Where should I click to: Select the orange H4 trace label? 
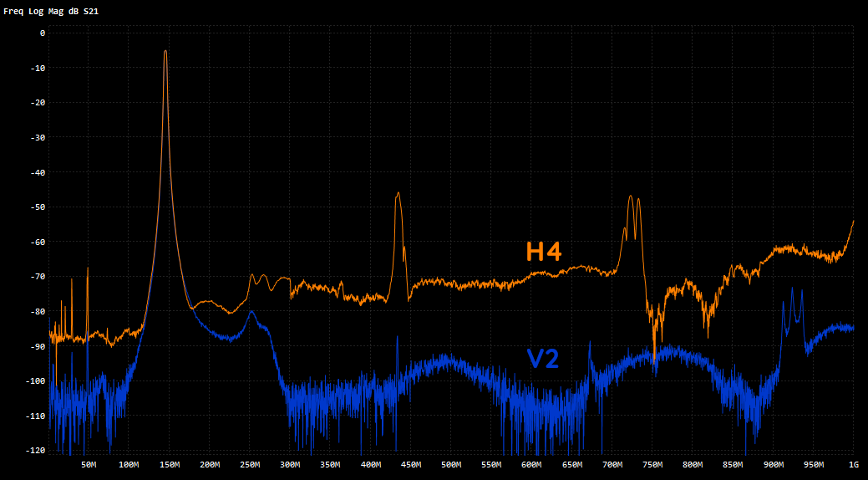[544, 252]
